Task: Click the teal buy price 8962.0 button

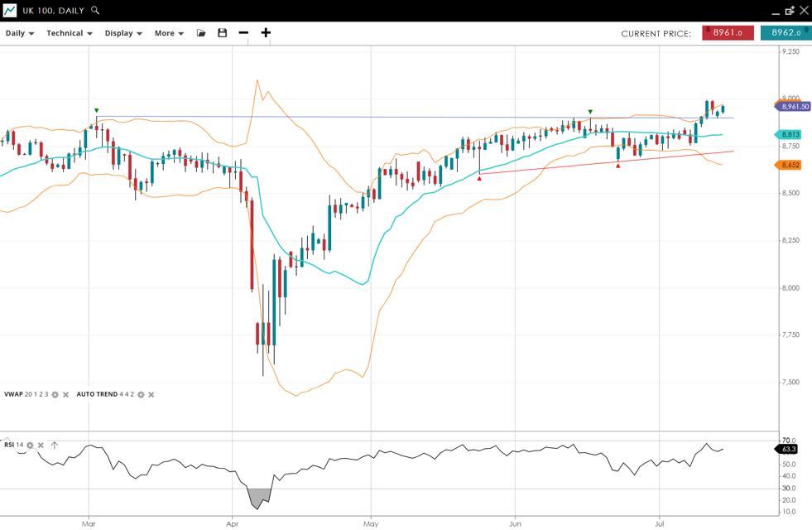Action: [786, 33]
